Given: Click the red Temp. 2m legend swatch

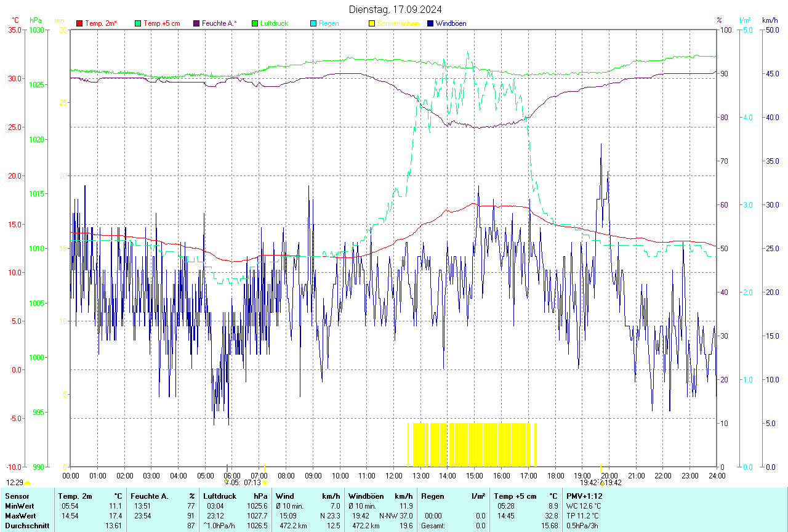Looking at the screenshot, I should pos(79,23).
